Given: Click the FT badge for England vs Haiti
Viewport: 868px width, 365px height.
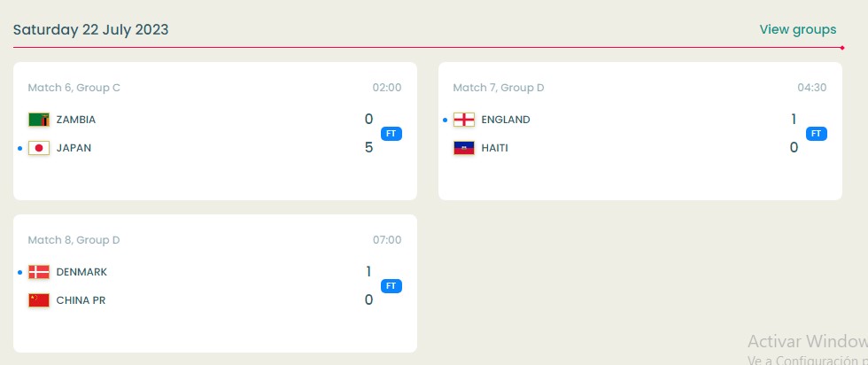Looking at the screenshot, I should [817, 134].
